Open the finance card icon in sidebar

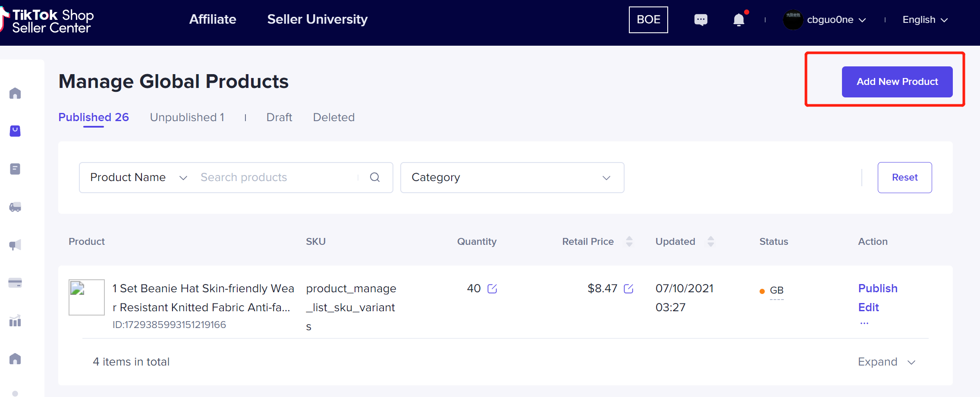pos(15,283)
